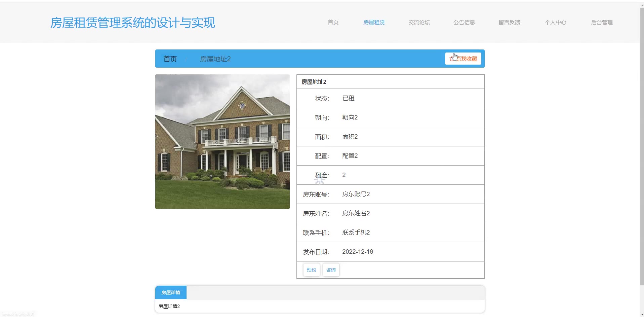Viewport: 644px width, 317px height.
Task: Click the 联系手机: field label
Action: point(316,233)
